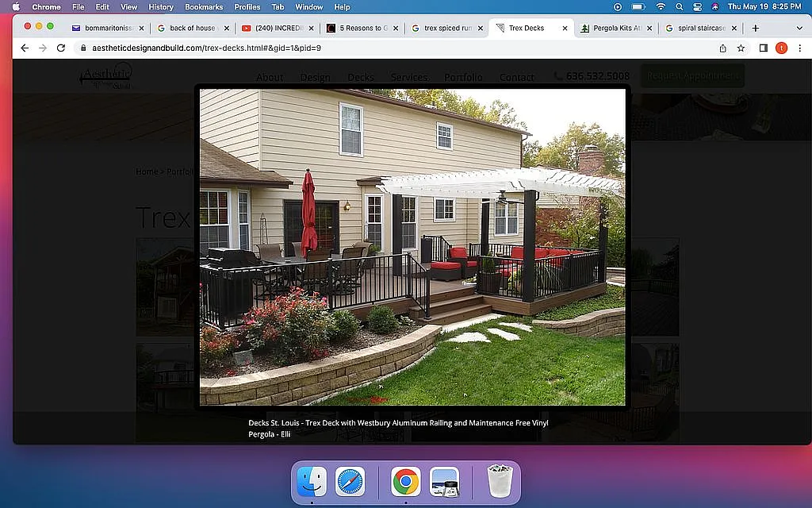The image size is (812, 508).
Task: Click the deck photo in lightbox
Action: 412,247
